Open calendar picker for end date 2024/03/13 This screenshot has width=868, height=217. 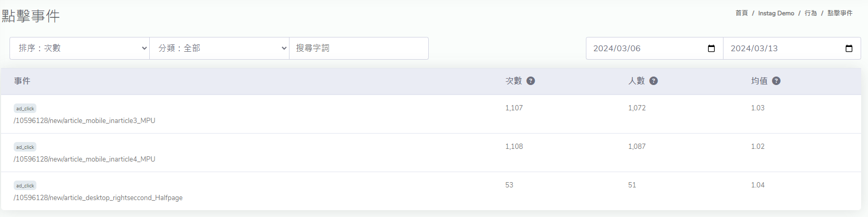click(x=849, y=49)
